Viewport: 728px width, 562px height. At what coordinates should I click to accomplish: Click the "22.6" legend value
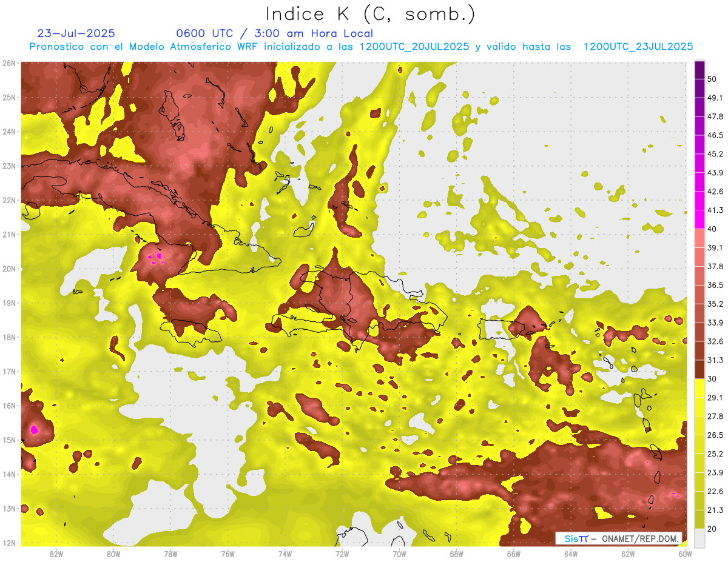(x=714, y=492)
